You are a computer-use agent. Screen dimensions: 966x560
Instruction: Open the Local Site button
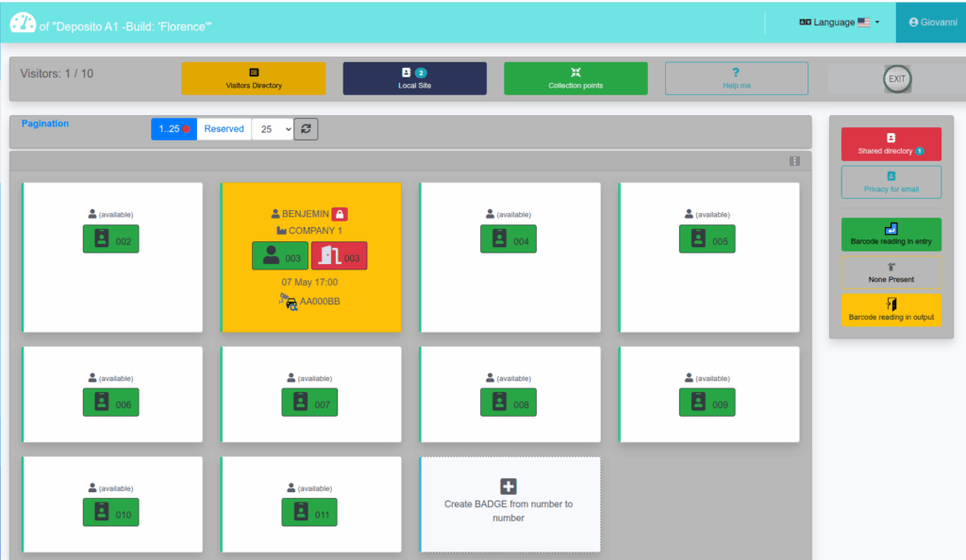click(415, 78)
